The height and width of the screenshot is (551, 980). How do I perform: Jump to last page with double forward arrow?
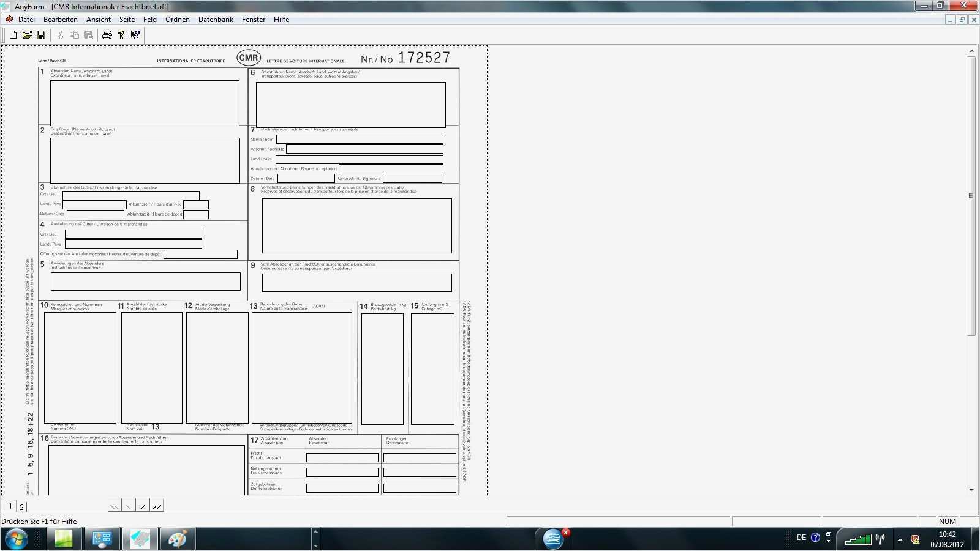[157, 506]
